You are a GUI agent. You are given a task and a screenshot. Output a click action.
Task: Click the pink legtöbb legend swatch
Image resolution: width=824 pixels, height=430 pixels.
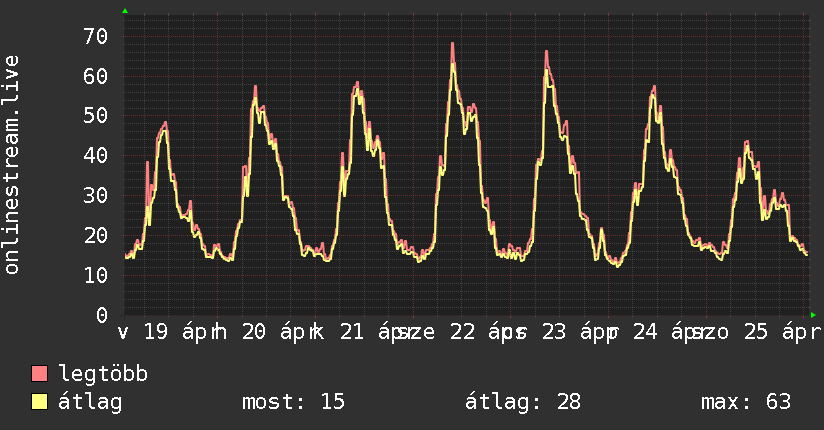point(39,373)
